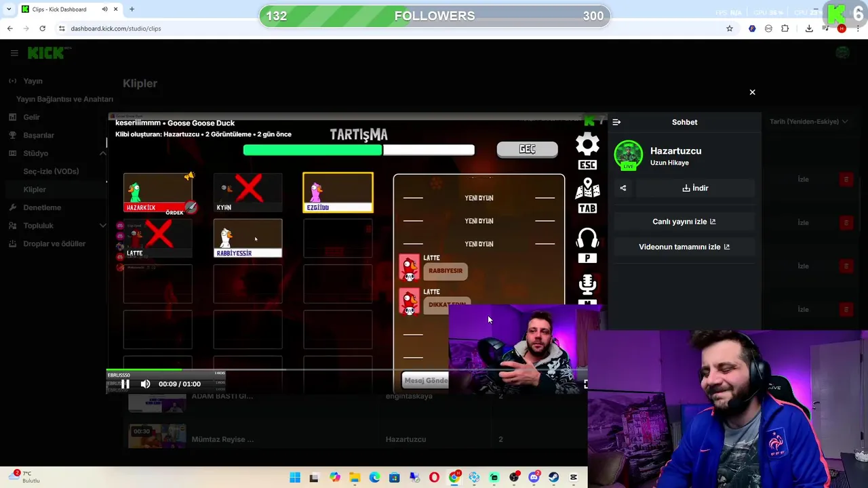Open Hazartuzcu live avatar
868x488 pixels.
[x=629, y=155]
